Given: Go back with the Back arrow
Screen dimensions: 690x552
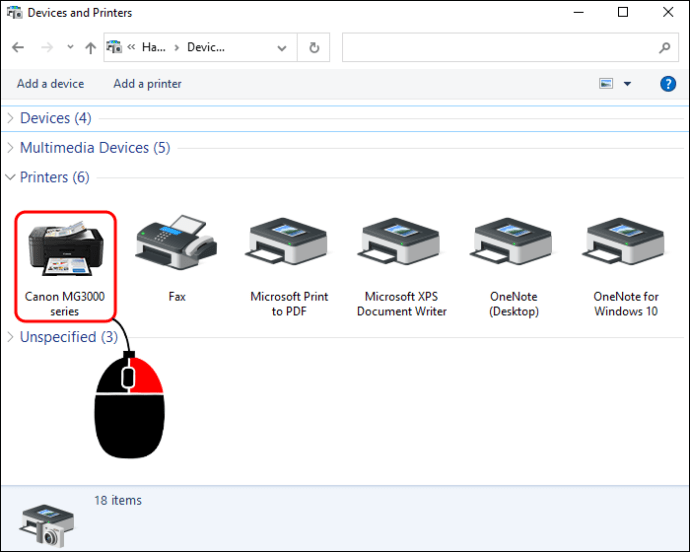Looking at the screenshot, I should (18, 47).
